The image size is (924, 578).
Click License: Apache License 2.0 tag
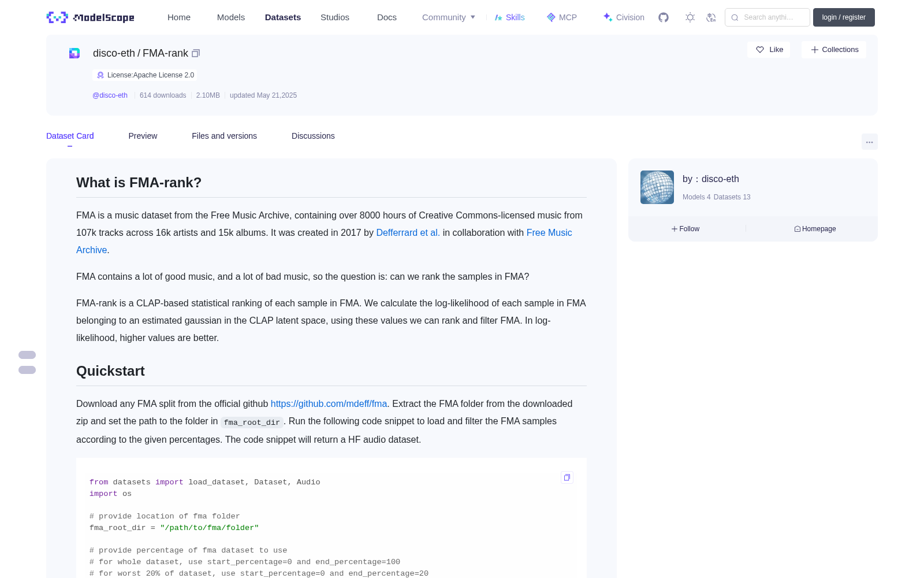pos(145,75)
